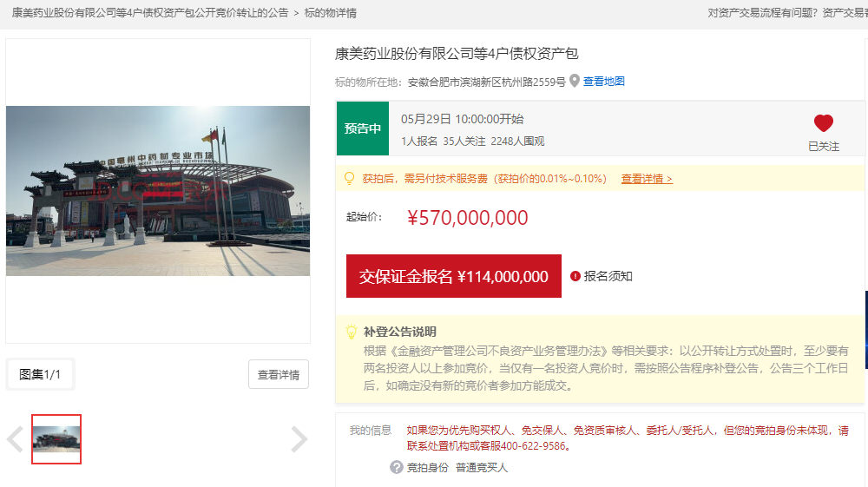Click the starting price ¥570,000,000
This screenshot has height=487, width=868.
[x=468, y=218]
